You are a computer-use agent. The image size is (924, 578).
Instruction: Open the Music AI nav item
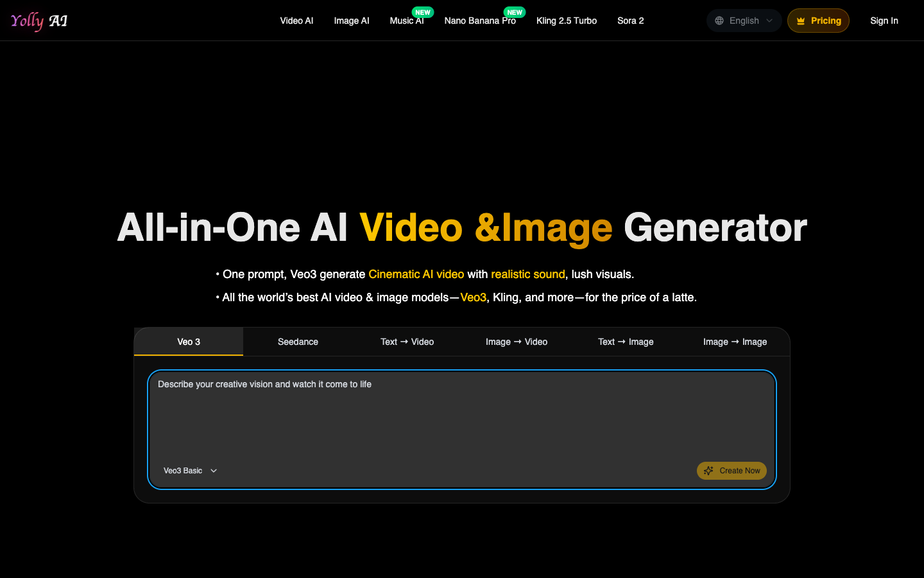click(x=407, y=21)
